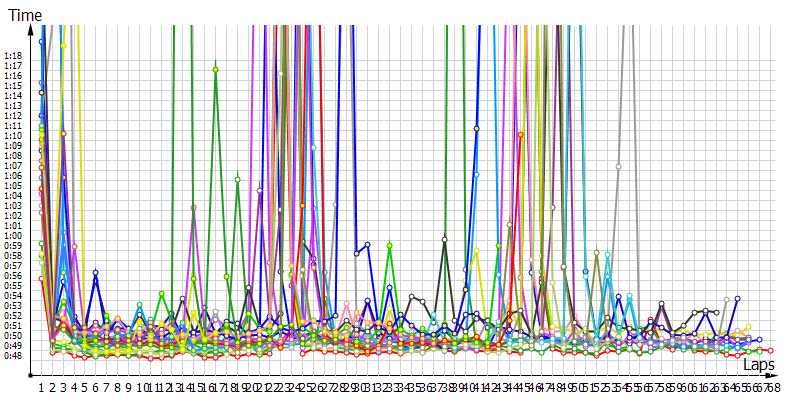Select the green data point at lap 15 peak
This screenshot has width=800, height=400.
pos(194,207)
